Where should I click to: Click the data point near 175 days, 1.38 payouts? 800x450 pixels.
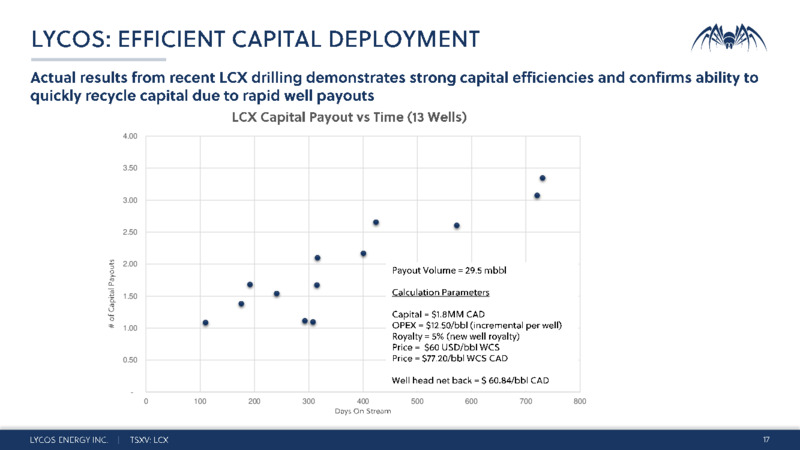pos(241,304)
